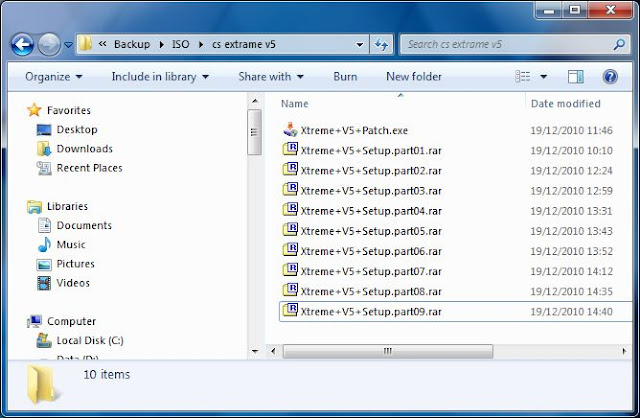Navigate to ISO in address bar
The height and width of the screenshot is (418, 640).
point(181,44)
